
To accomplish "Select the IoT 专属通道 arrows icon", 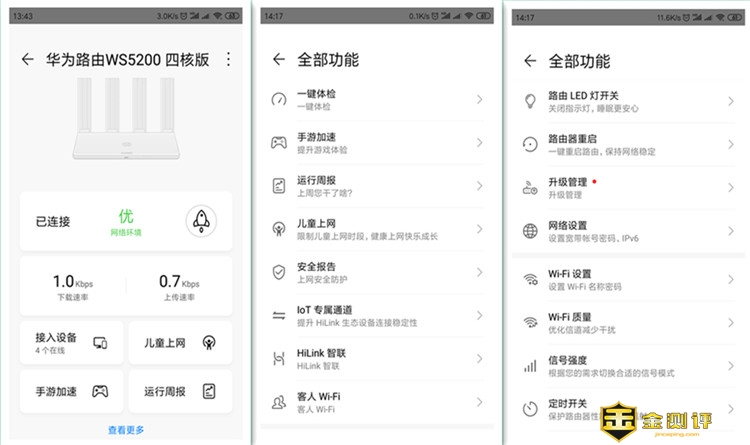I will (x=279, y=315).
